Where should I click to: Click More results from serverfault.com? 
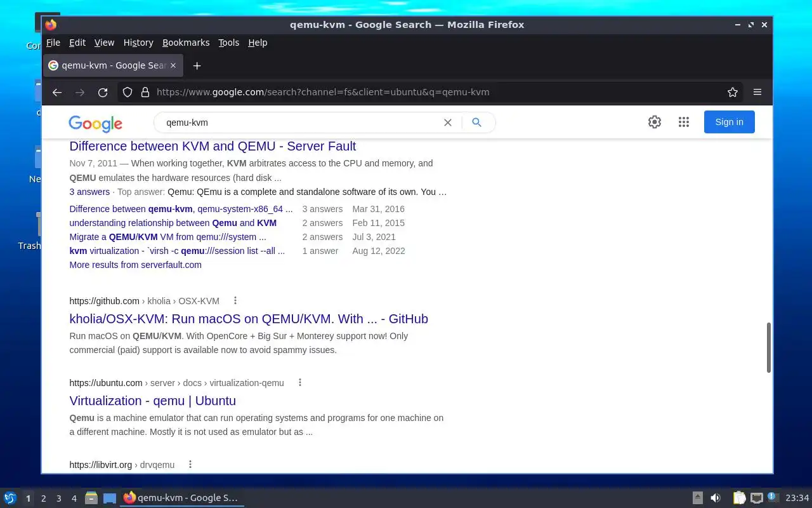(x=135, y=265)
